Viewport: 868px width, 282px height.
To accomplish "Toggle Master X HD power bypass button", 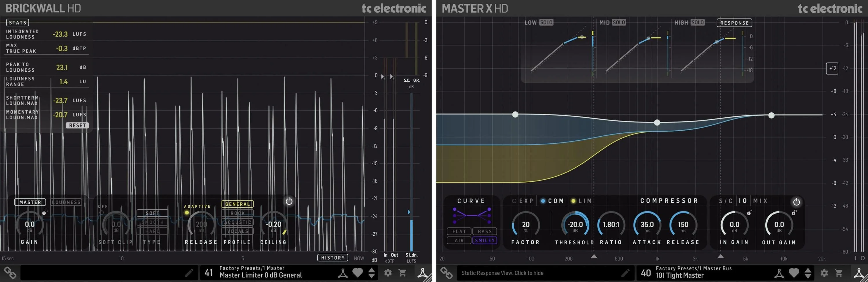I will coord(796,202).
